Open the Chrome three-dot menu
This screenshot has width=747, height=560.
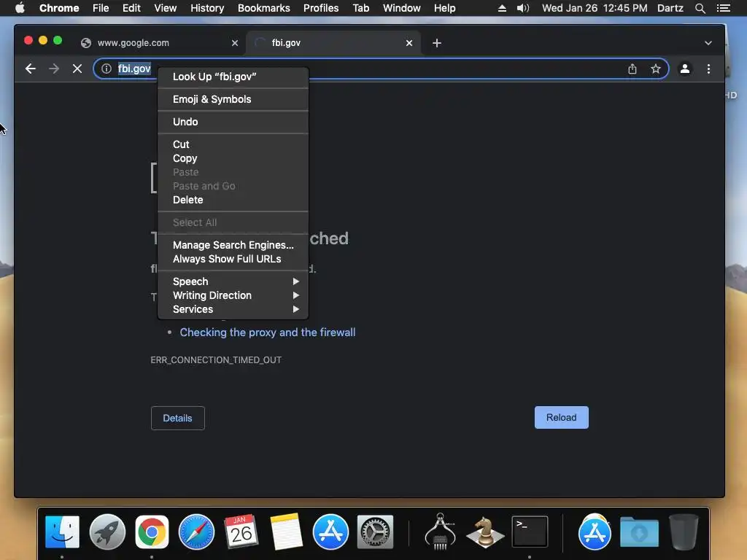tap(708, 69)
